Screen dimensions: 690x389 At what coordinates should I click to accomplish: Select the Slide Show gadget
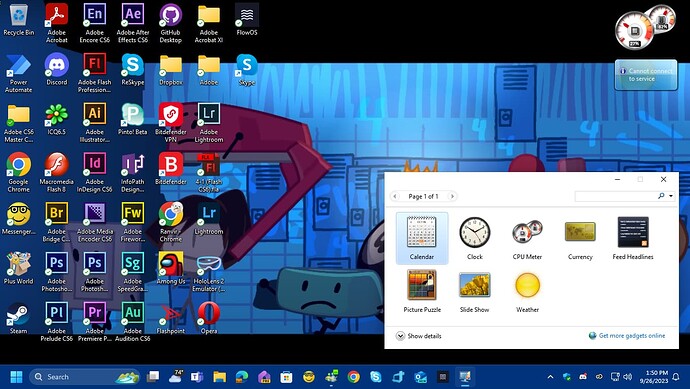coord(474,291)
